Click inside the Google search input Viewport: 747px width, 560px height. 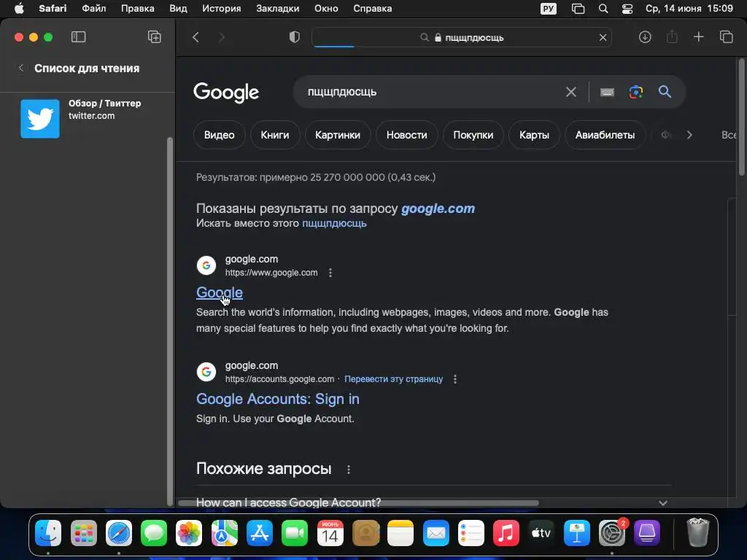click(429, 92)
